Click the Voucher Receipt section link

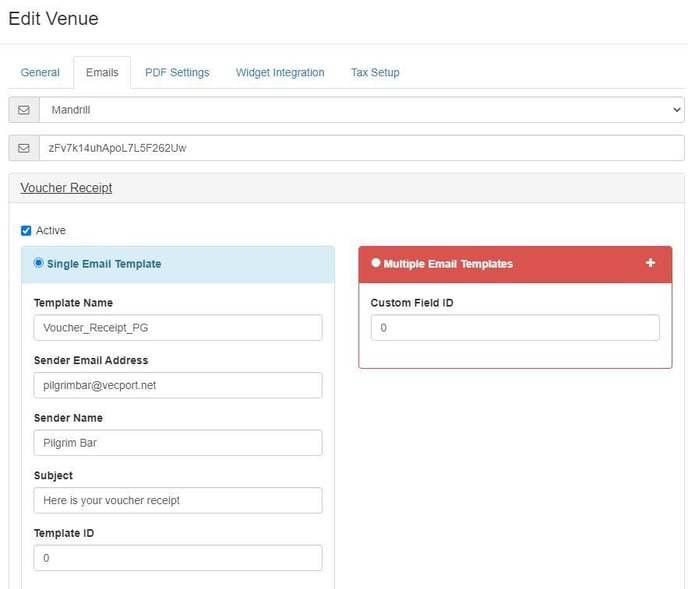[66, 188]
